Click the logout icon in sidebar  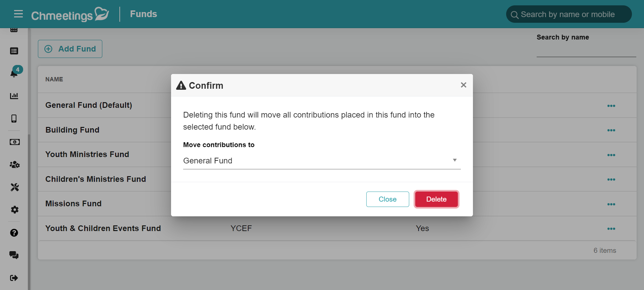[x=14, y=278]
